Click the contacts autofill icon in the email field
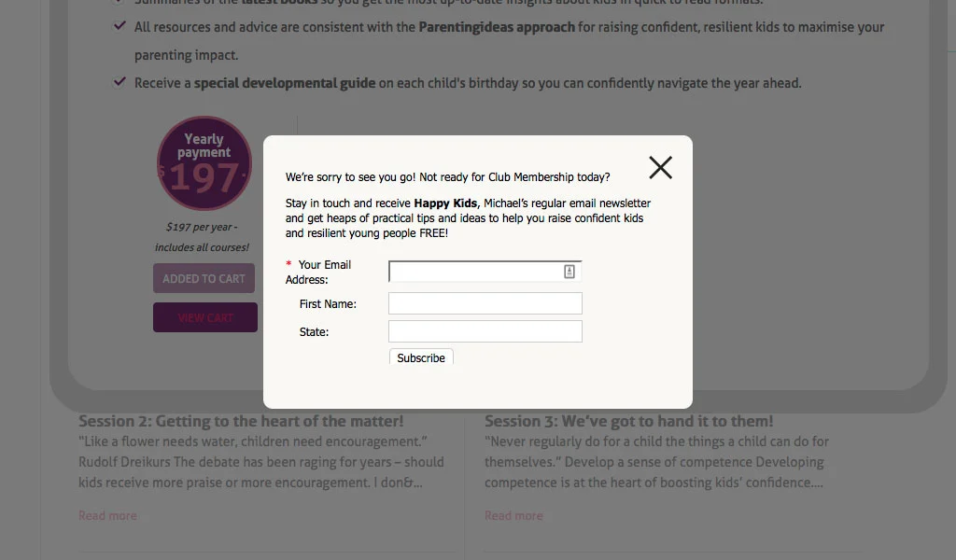The image size is (956, 560). click(x=569, y=272)
